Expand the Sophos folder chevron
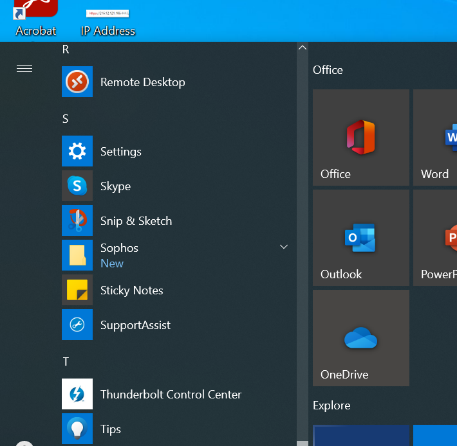 tap(284, 247)
